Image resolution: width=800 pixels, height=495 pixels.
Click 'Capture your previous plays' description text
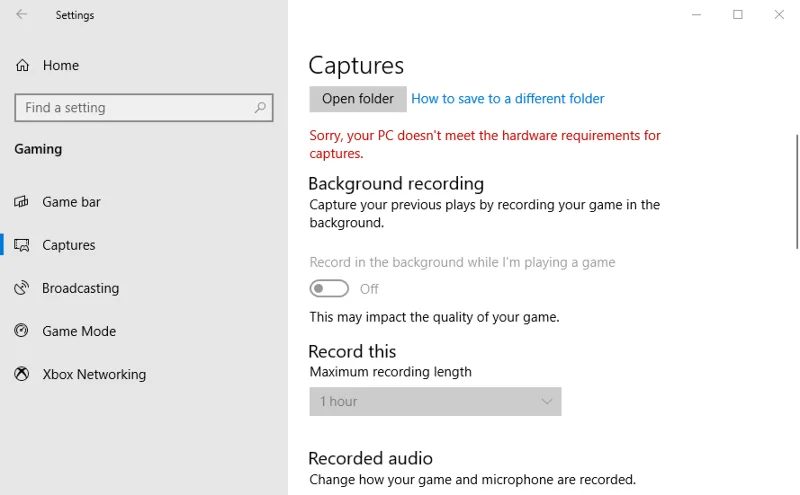[485, 213]
